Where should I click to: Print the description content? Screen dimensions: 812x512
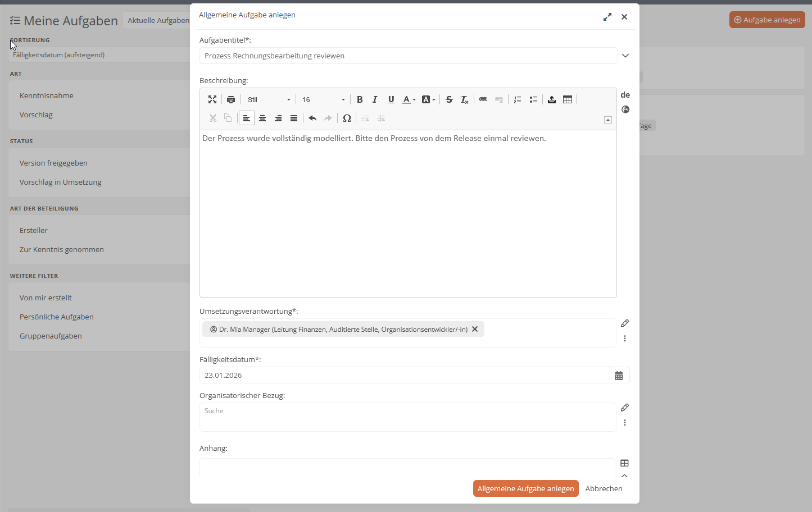click(231, 99)
